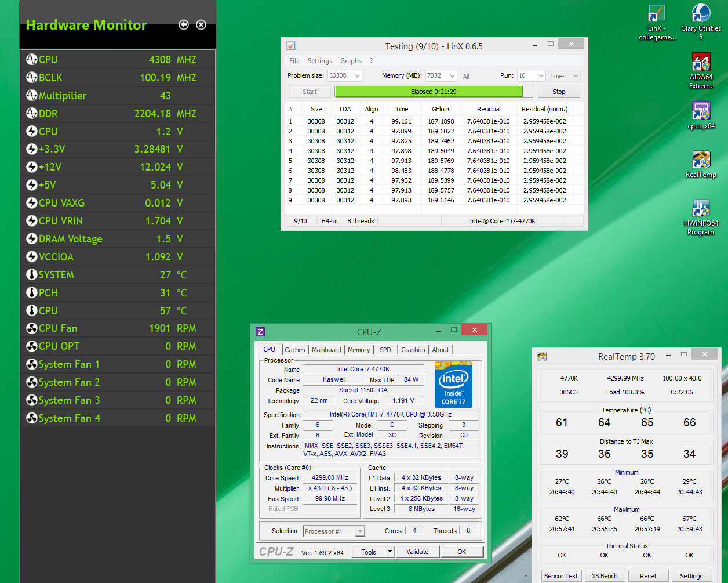Click the Intel Core i7 logo in CPU-Z
728x583 pixels.
[453, 385]
